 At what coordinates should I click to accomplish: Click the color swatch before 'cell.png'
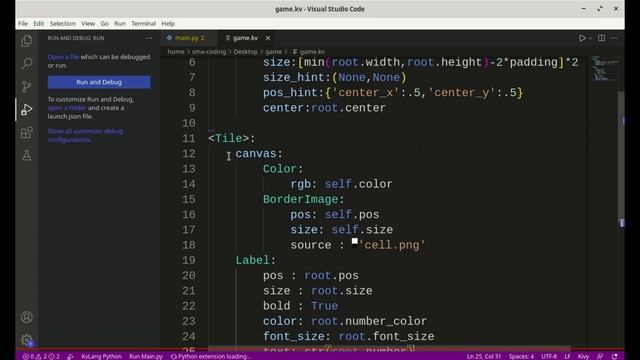(355, 241)
